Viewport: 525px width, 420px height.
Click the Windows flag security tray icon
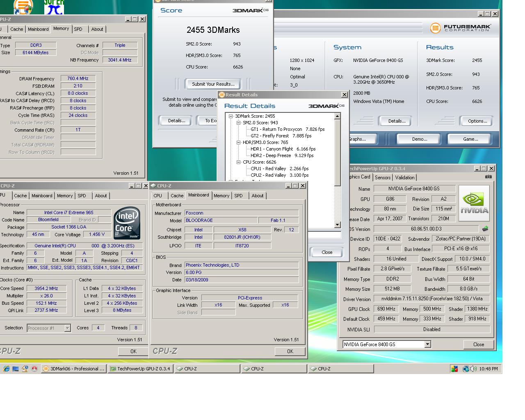(454, 369)
